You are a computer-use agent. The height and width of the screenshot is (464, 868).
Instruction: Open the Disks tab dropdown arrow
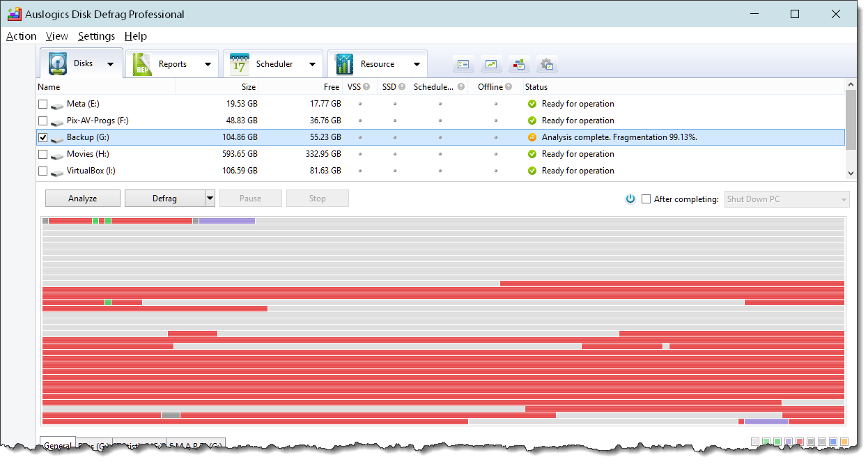click(x=110, y=64)
